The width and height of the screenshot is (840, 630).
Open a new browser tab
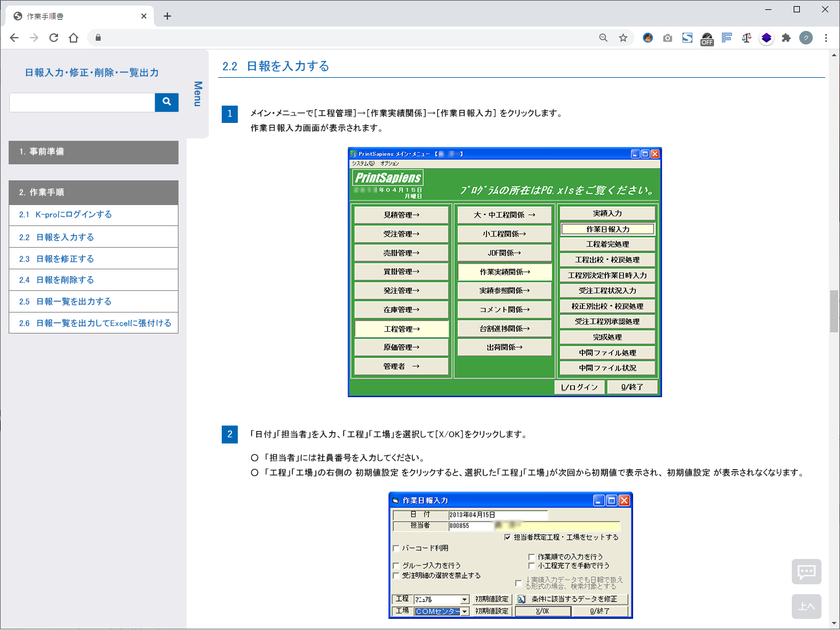coord(167,16)
